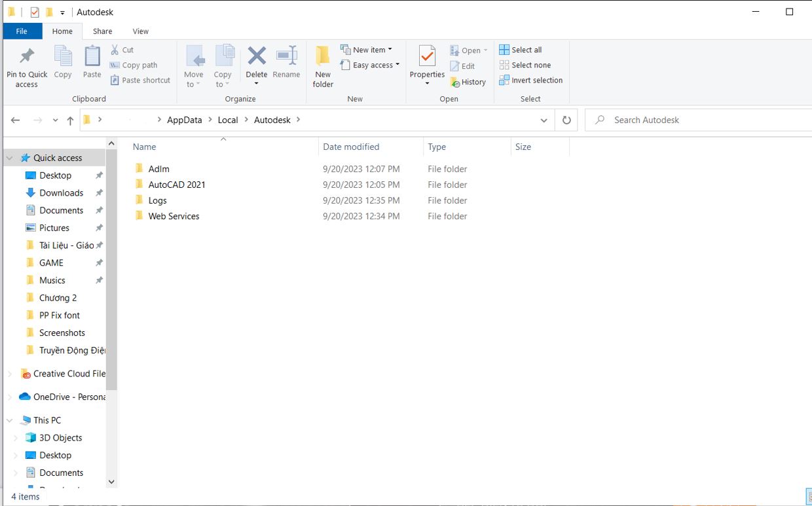
Task: Open the New item dropdown
Action: 366,50
